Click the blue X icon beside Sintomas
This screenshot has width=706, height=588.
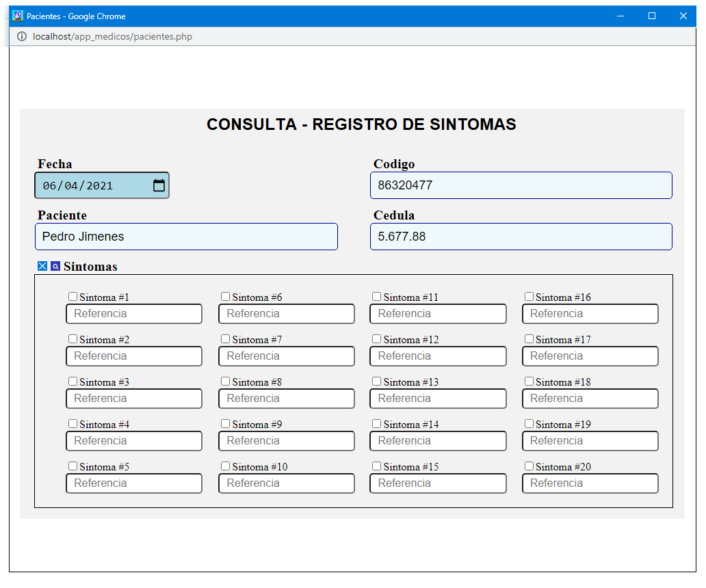pos(42,267)
